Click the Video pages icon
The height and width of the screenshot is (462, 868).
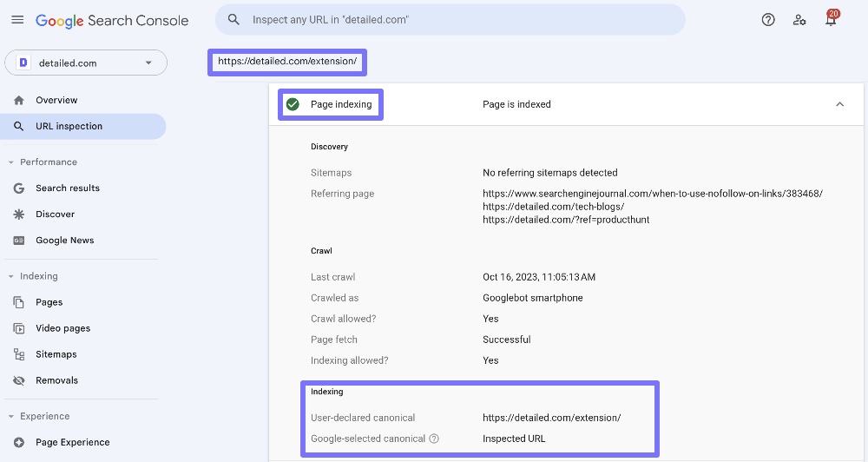coord(19,328)
